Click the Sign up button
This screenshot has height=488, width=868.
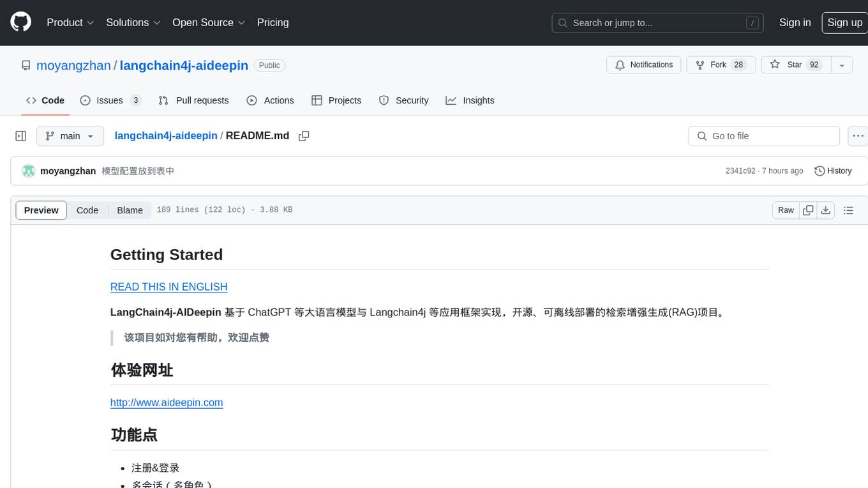(x=844, y=22)
